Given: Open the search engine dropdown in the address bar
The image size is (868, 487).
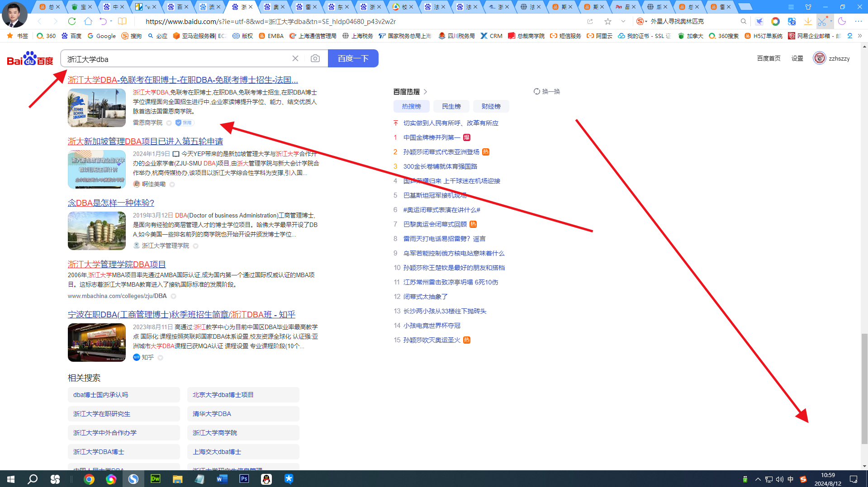Looking at the screenshot, I should [641, 21].
